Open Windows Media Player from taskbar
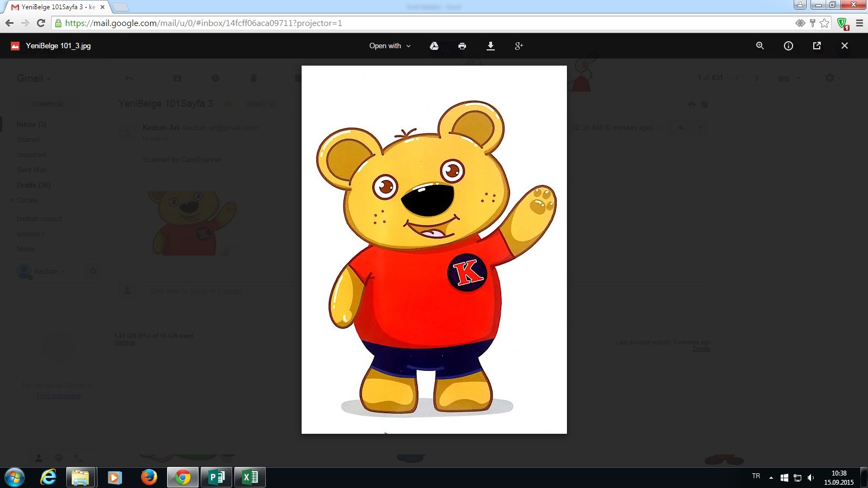Image resolution: width=868 pixels, height=488 pixels. point(114,477)
